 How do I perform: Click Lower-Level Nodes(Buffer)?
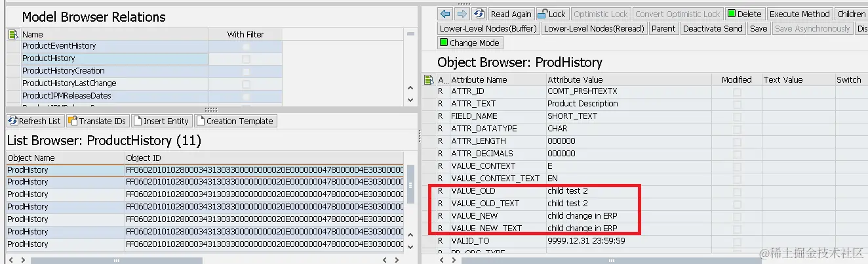pos(488,28)
